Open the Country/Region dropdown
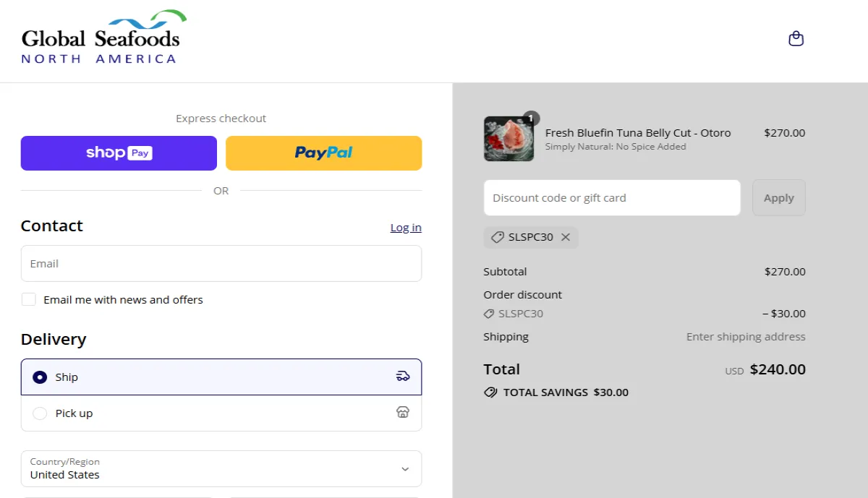 [x=221, y=468]
